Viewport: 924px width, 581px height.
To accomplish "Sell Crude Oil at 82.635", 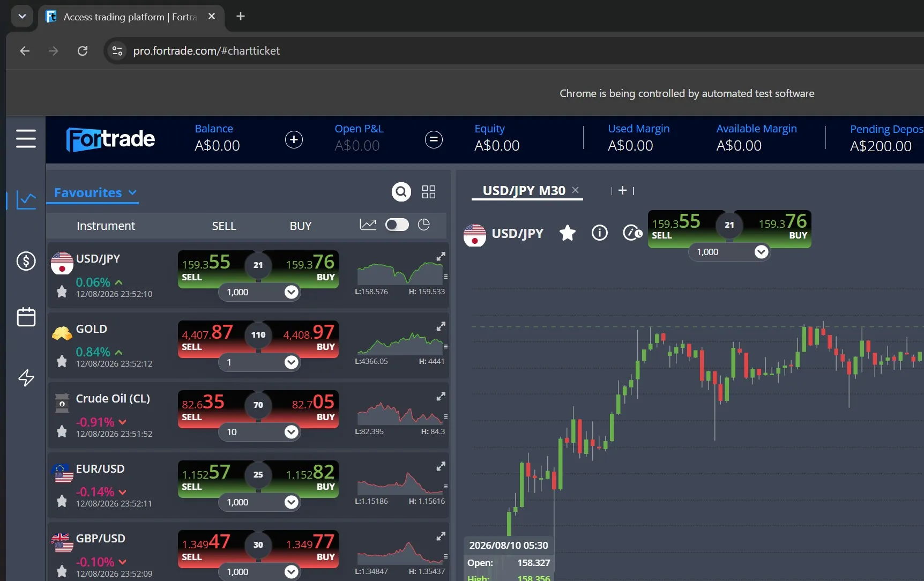I will 212,408.
